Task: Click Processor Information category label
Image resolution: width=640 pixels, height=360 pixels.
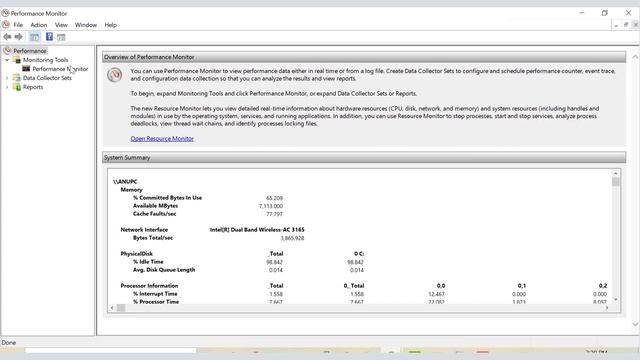Action: point(149,286)
